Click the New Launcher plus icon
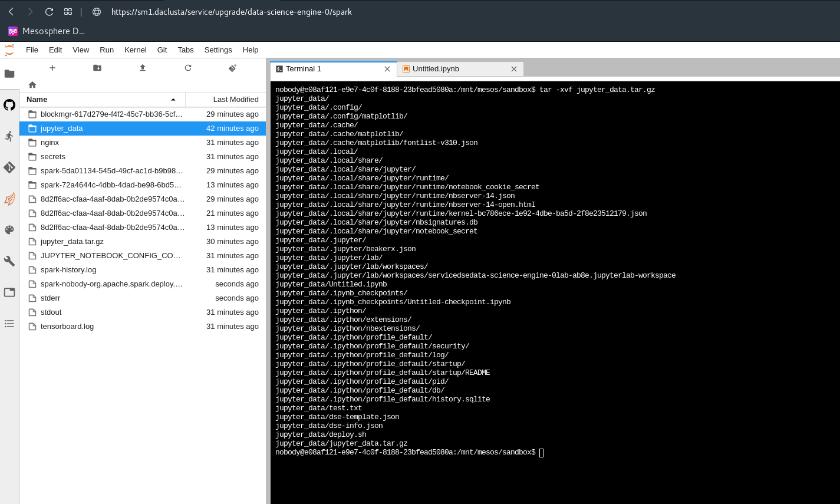 click(x=52, y=68)
